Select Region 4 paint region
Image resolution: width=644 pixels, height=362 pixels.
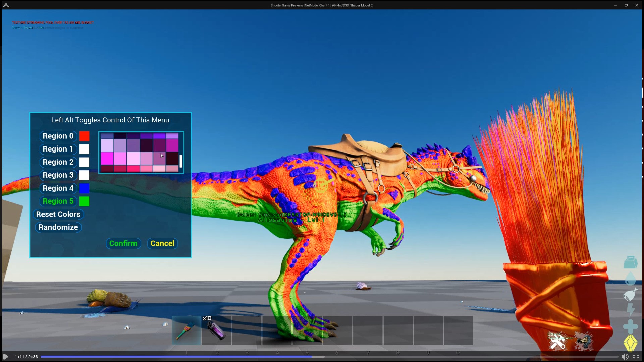[x=58, y=188]
